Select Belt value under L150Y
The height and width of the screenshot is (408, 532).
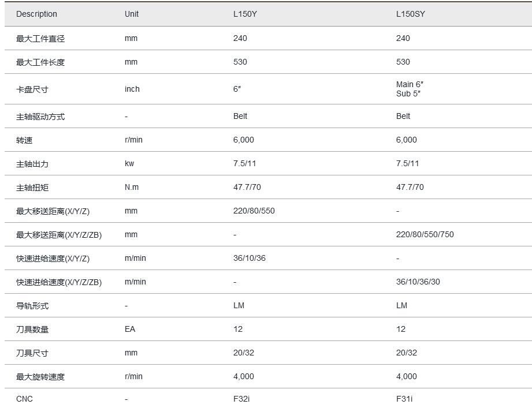click(240, 116)
